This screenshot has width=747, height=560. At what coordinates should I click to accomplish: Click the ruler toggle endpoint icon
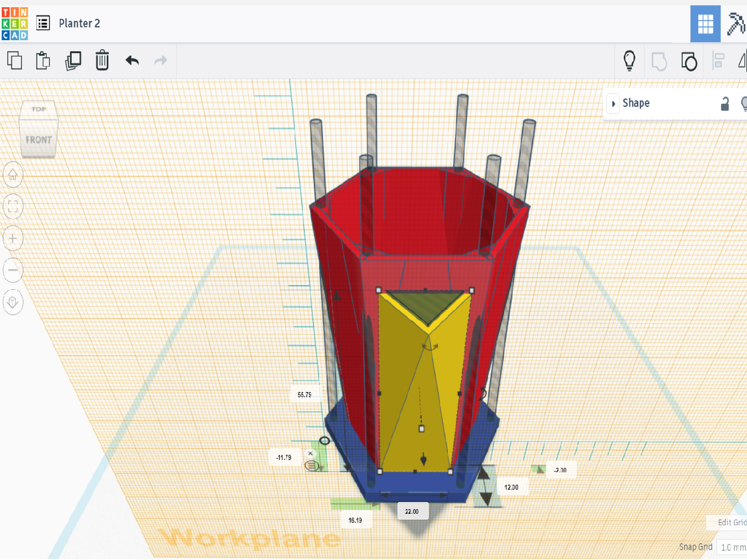[312, 466]
